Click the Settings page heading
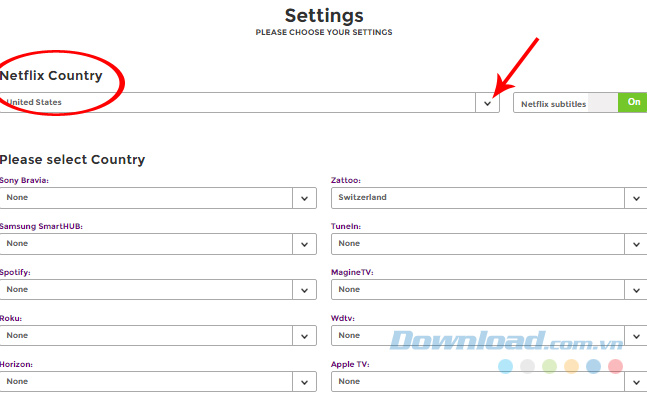Viewport: 647px width, 406px height. coord(324,15)
